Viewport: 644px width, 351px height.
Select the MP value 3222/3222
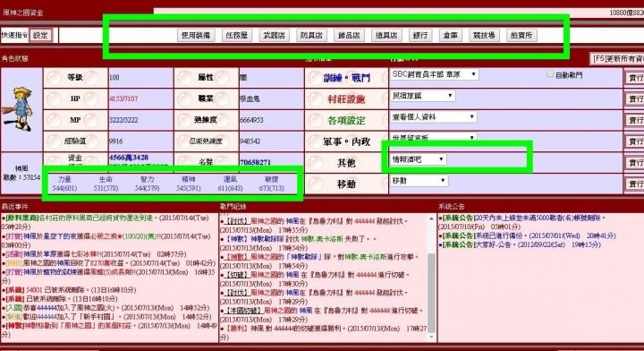[123, 120]
